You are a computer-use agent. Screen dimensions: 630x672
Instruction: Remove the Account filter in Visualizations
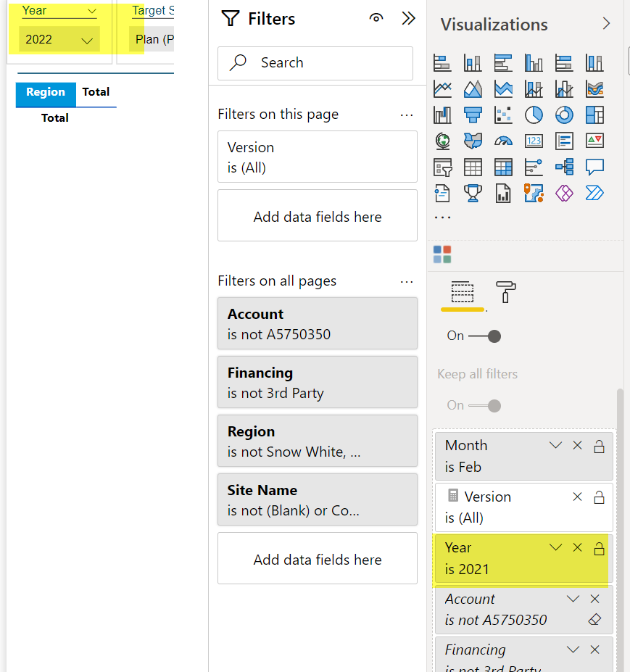coord(595,599)
